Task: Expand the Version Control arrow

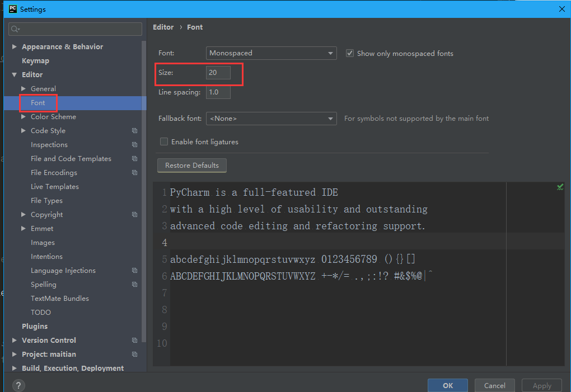Action: pyautogui.click(x=14, y=341)
